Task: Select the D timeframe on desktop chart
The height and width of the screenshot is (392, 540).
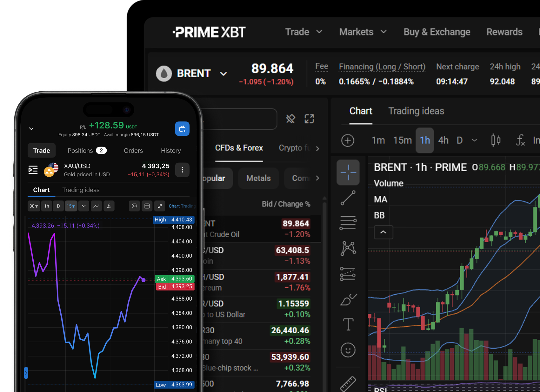Action: [459, 140]
